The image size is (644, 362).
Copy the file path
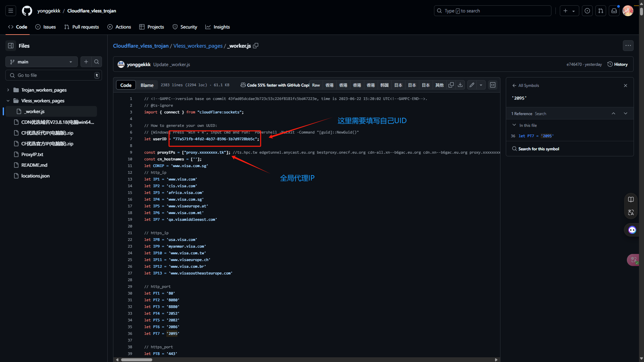tap(256, 46)
